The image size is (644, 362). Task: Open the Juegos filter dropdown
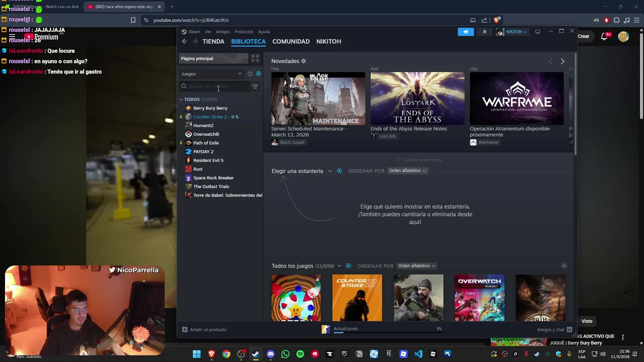(x=211, y=74)
